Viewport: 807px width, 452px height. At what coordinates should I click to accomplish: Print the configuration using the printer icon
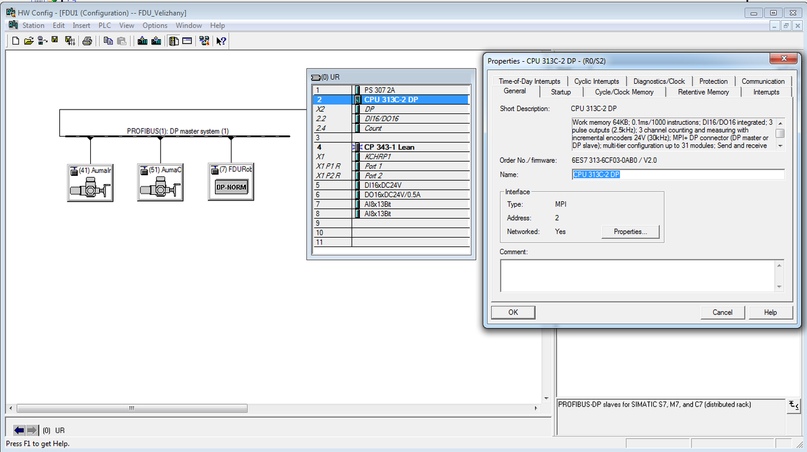pyautogui.click(x=87, y=41)
